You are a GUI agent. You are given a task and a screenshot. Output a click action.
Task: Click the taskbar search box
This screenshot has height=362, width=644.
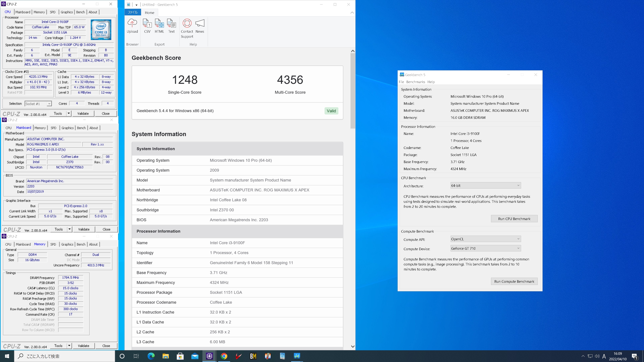point(65,356)
